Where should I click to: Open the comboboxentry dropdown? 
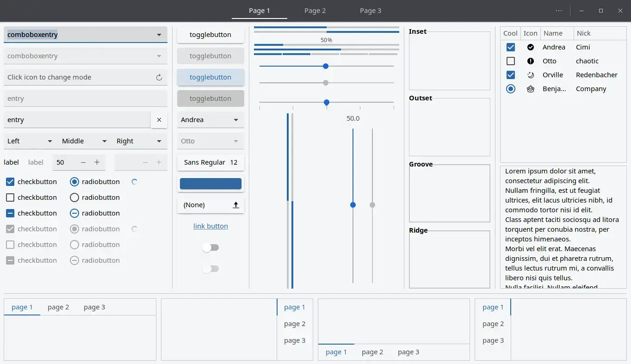pyautogui.click(x=159, y=34)
